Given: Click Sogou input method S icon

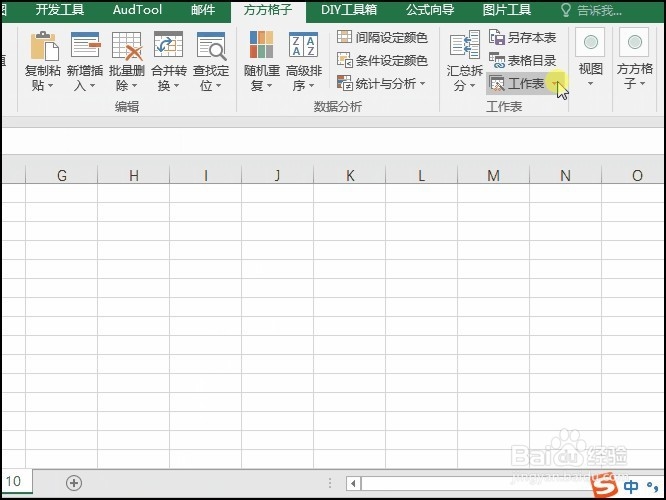Looking at the screenshot, I should (605, 486).
